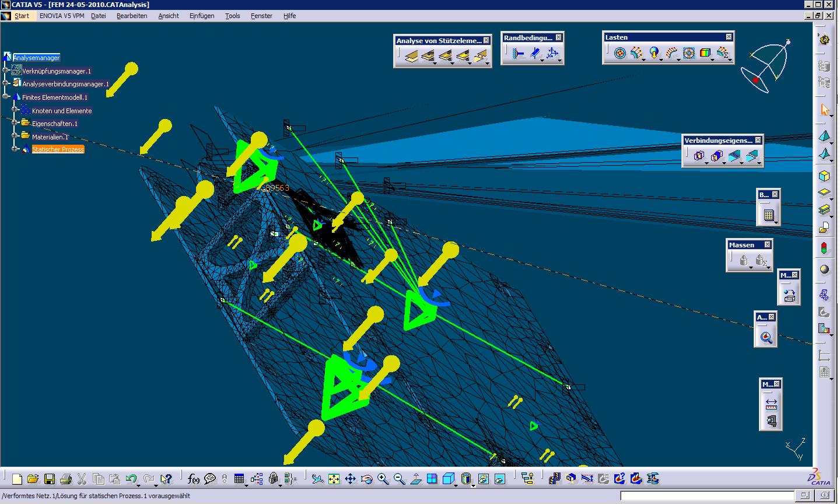Click the measure item icon in M... toolbar
This screenshot has height=504, width=840.
click(x=771, y=420)
